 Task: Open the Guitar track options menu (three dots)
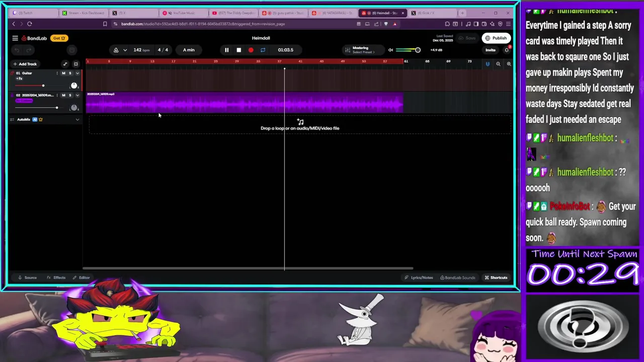pyautogui.click(x=57, y=73)
